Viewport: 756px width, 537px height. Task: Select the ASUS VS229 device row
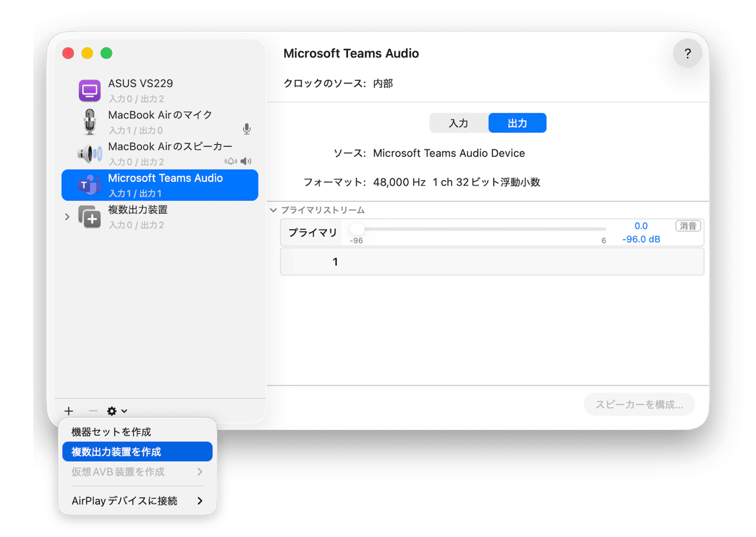(x=160, y=91)
